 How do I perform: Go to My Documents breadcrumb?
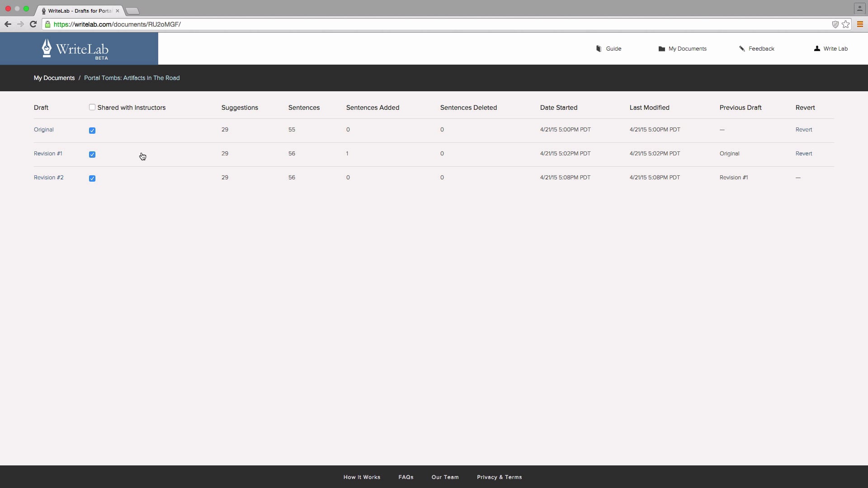tap(54, 78)
